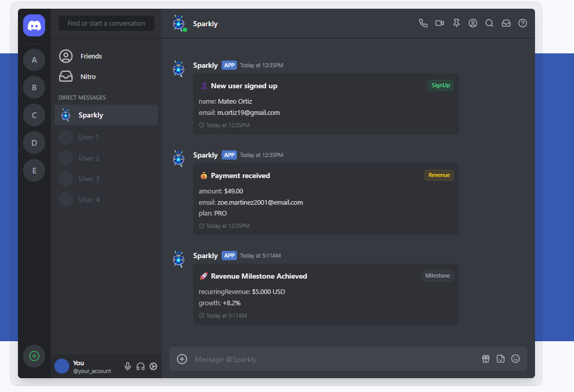Viewport: 574px width, 392px height.
Task: Click email m.ortiz19@gmail.com
Action: point(249,113)
